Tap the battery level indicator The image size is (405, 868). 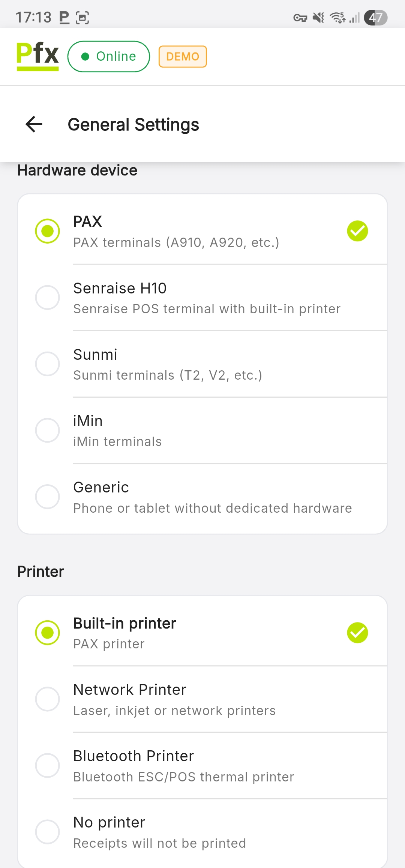(x=375, y=18)
